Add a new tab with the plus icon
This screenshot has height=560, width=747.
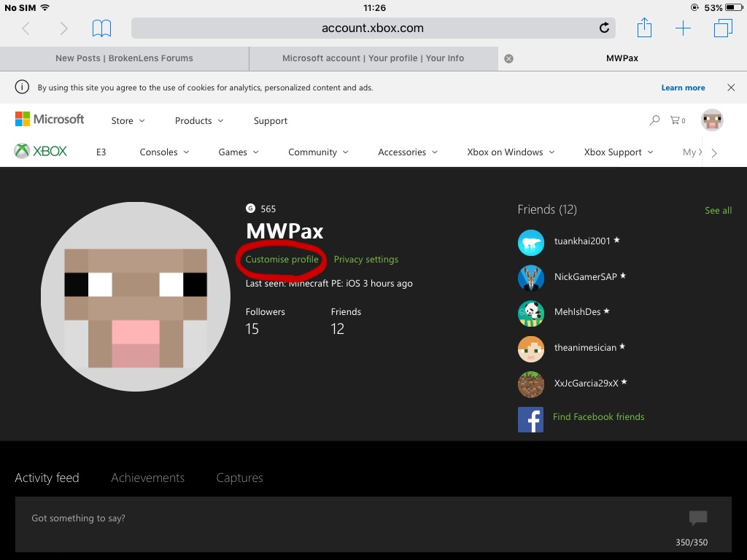click(683, 28)
